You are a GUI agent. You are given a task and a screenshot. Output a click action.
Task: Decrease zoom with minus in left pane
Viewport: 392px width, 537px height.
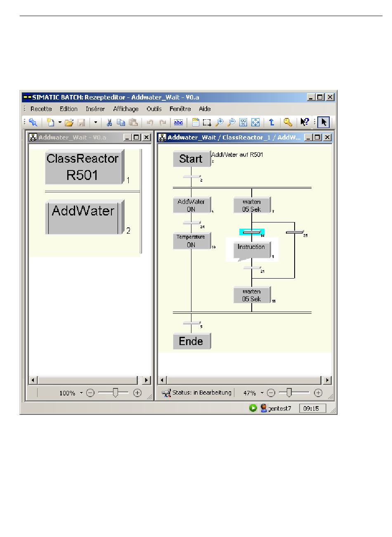click(x=90, y=393)
